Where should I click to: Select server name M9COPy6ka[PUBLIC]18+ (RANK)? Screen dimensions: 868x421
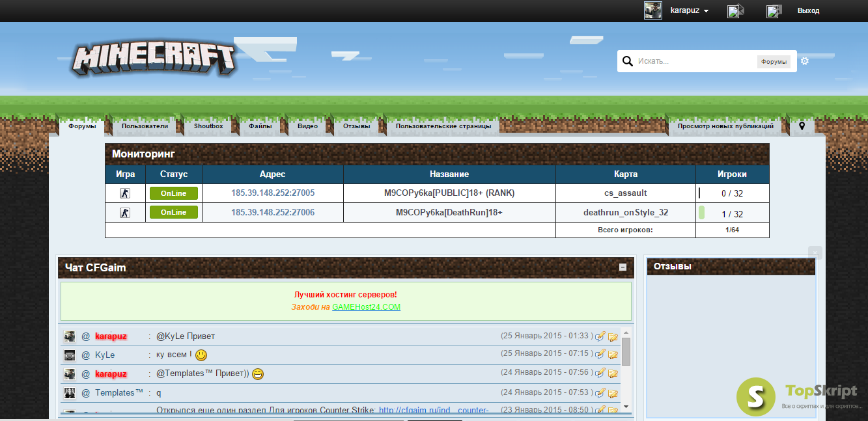[x=449, y=193]
